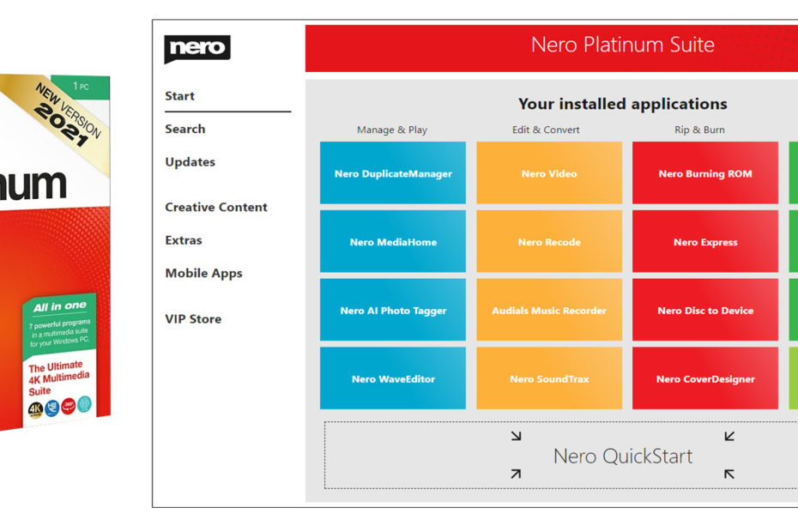This screenshot has width=798, height=532.
Task: Launch Nero DuplicateManager tile
Action: tap(393, 173)
